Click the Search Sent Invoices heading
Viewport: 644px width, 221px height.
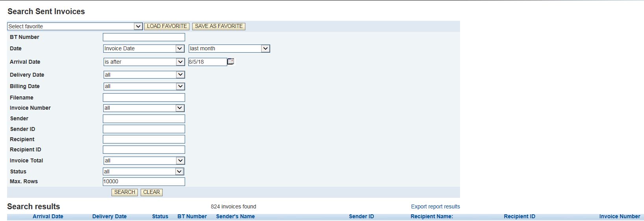click(x=46, y=11)
